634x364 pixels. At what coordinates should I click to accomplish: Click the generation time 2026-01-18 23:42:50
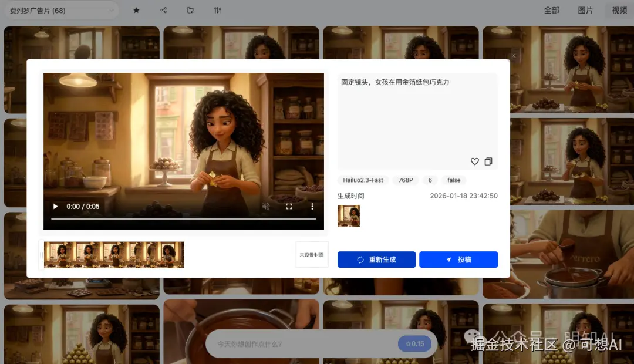tap(464, 196)
